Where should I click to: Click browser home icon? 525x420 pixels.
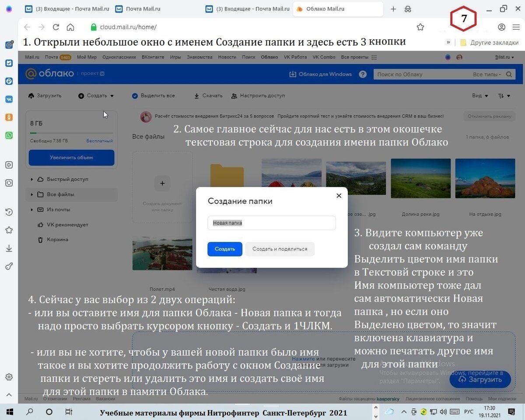point(70,27)
